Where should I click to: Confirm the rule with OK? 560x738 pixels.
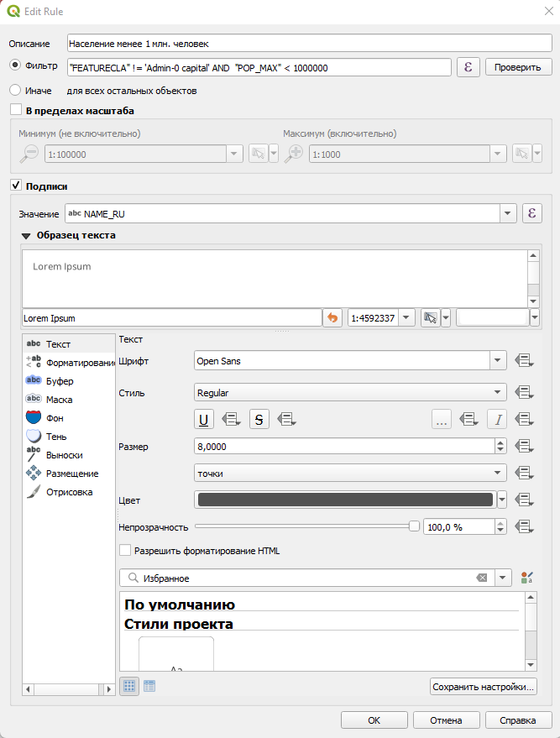[x=374, y=720]
